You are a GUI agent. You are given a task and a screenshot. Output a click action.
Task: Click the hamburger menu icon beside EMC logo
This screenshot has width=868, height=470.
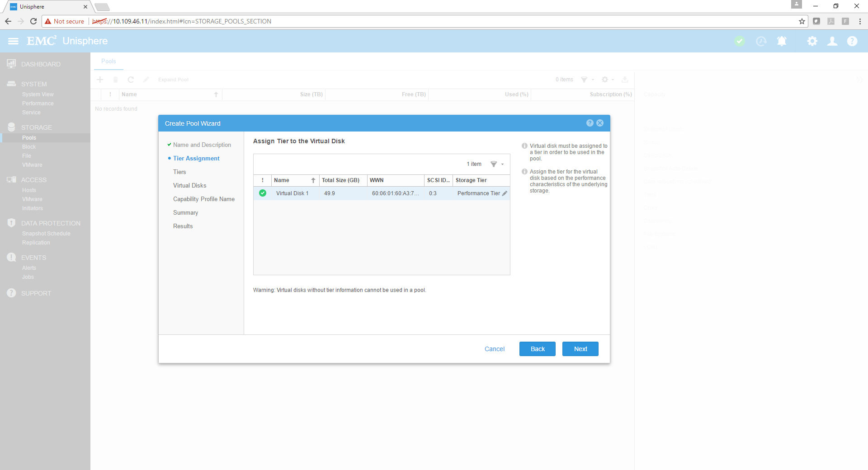(x=13, y=41)
